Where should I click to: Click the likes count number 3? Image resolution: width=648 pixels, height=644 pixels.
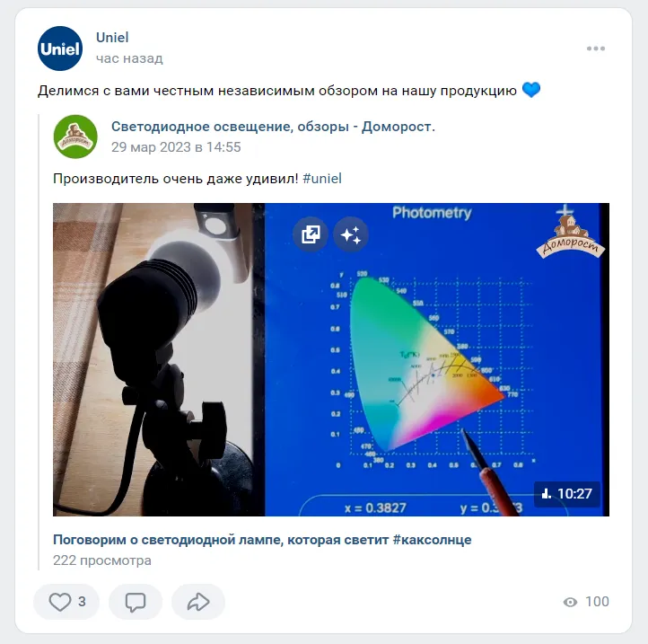point(82,602)
